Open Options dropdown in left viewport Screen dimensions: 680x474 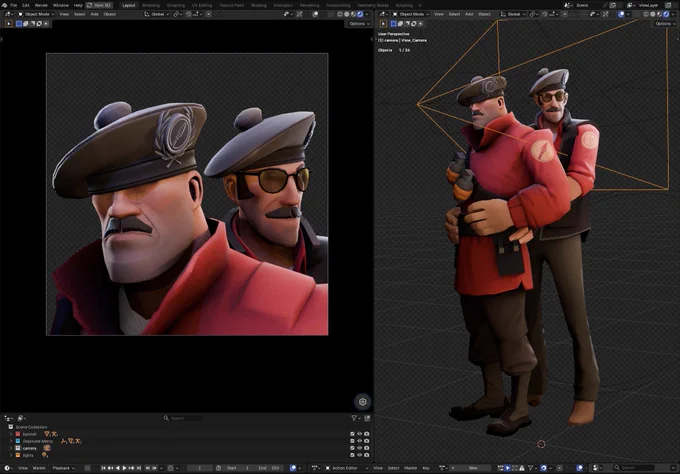pos(360,23)
